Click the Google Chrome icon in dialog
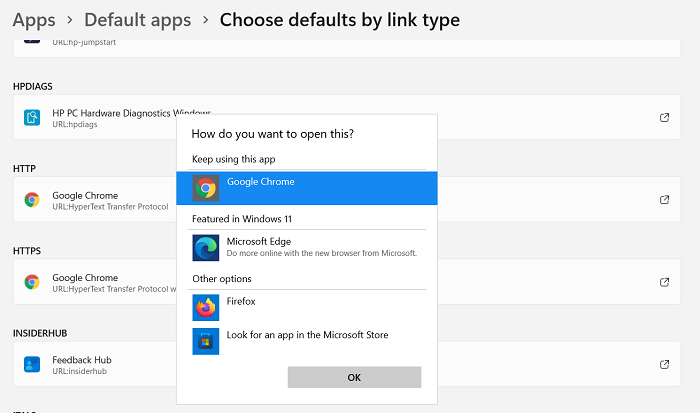The image size is (700, 413). [x=206, y=188]
